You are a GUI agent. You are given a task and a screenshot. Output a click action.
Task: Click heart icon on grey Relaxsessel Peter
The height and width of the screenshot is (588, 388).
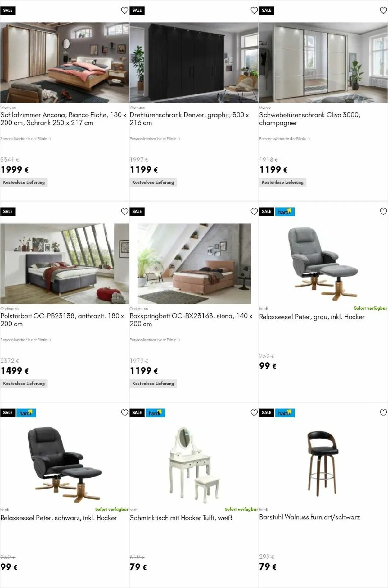pyautogui.click(x=383, y=212)
